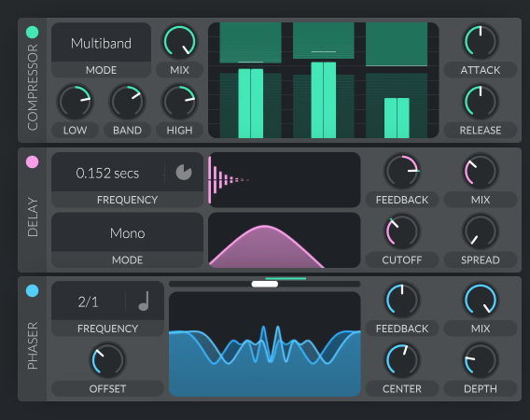Toggle the Phaser blue power dot
The height and width of the screenshot is (420, 530).
pos(32,291)
